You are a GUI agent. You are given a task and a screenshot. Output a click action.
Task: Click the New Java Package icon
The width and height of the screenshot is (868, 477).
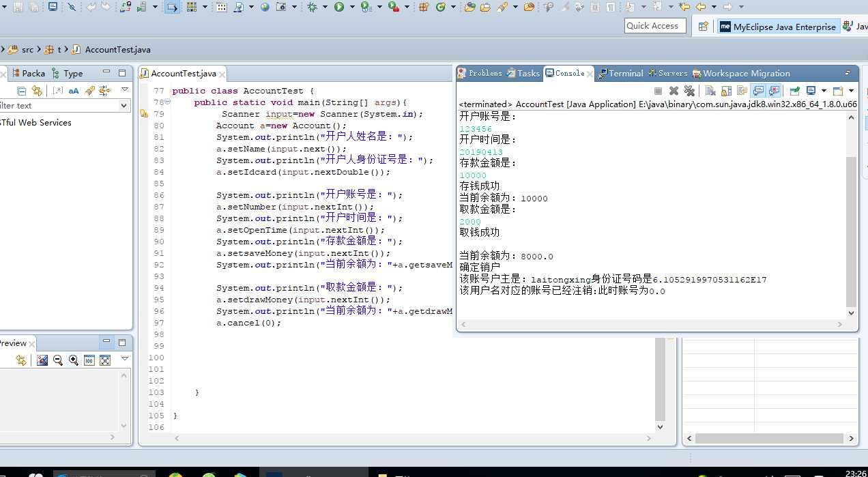click(x=423, y=7)
